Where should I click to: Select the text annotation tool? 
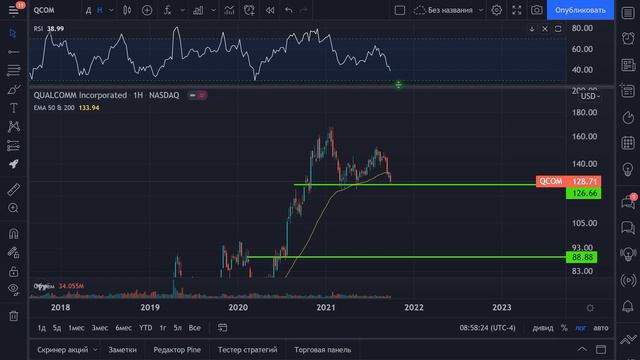(13, 108)
